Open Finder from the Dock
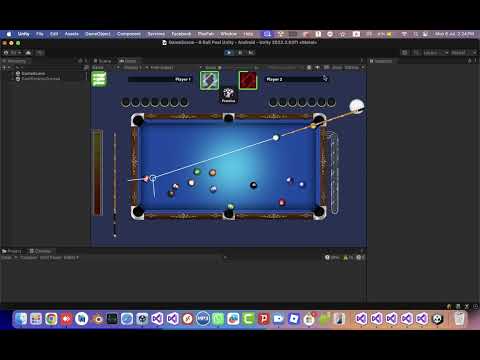Image resolution: width=480 pixels, height=360 pixels. coord(21,319)
